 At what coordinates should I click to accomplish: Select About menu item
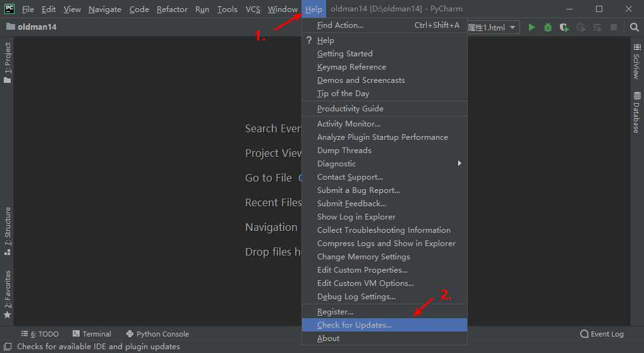coord(384,338)
